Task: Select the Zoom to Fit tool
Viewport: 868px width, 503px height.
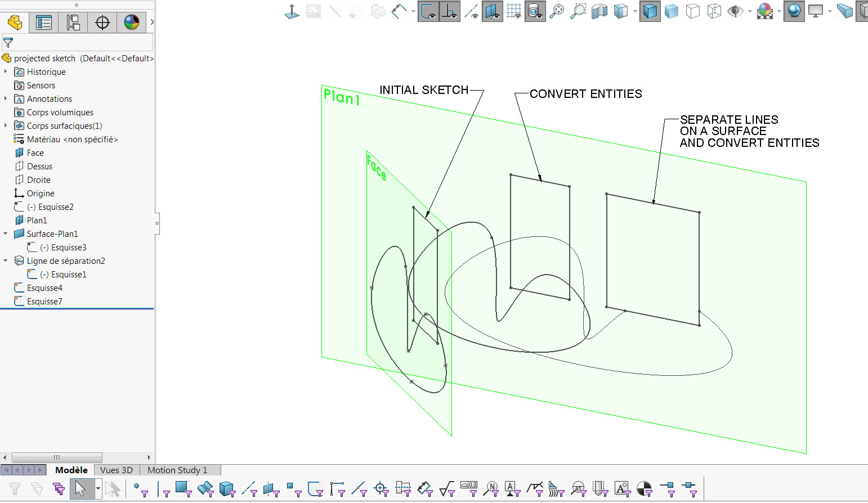Action: (556, 11)
